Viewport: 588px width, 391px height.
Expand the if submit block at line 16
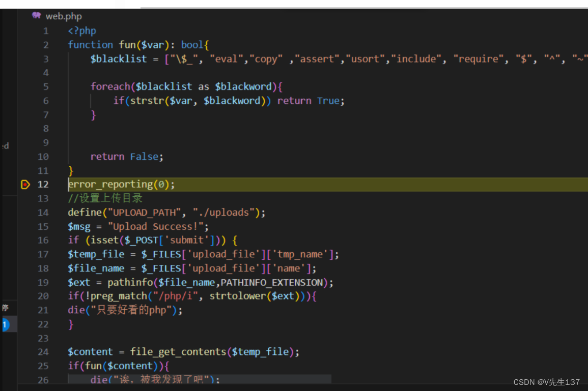[x=59, y=240]
